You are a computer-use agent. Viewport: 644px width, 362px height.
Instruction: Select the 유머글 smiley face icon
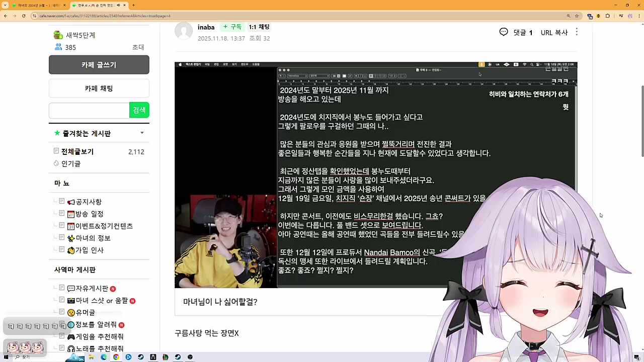(71, 312)
